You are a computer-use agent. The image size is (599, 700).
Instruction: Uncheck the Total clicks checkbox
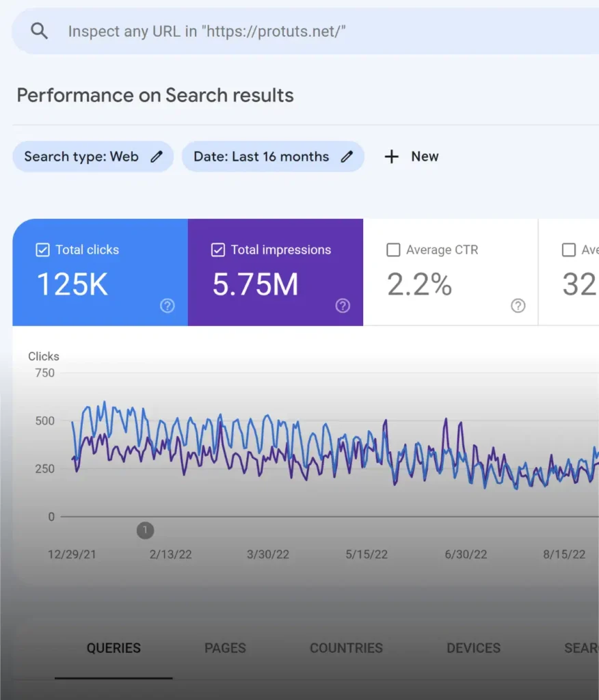point(42,250)
